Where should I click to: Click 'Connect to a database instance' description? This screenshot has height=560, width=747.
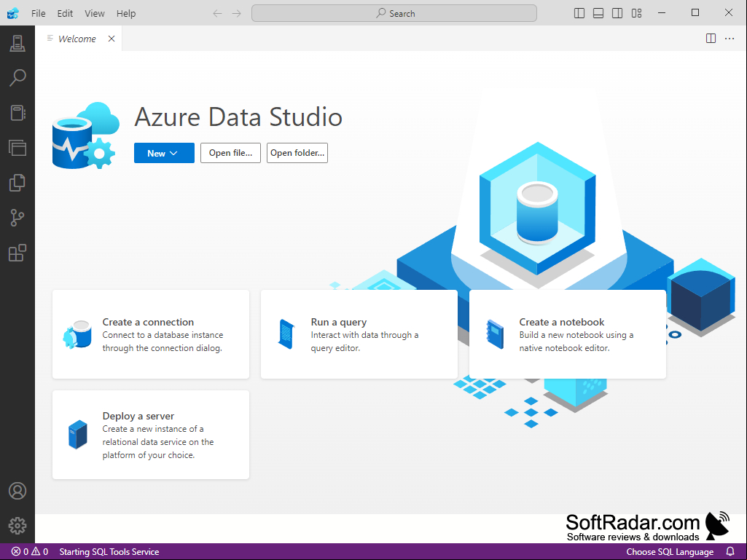(163, 335)
